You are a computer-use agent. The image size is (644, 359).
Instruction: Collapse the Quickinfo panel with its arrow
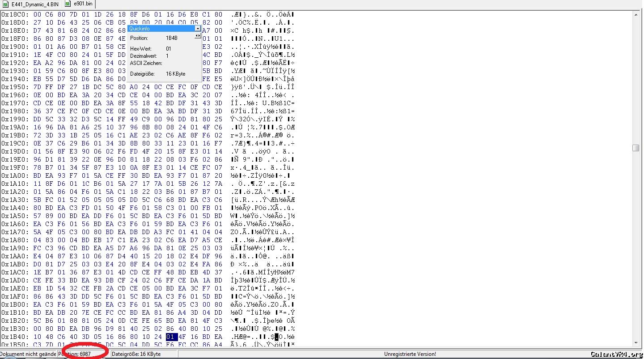[197, 28]
